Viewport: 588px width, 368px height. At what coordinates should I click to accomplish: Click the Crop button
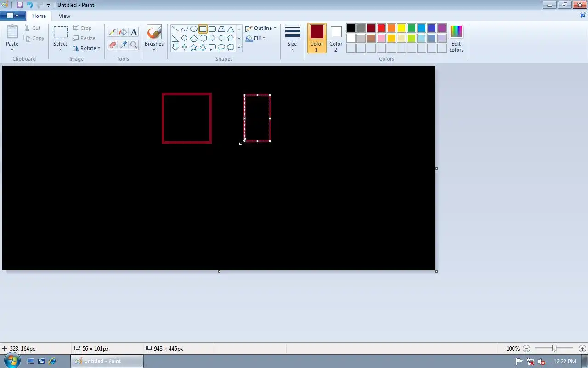point(82,28)
